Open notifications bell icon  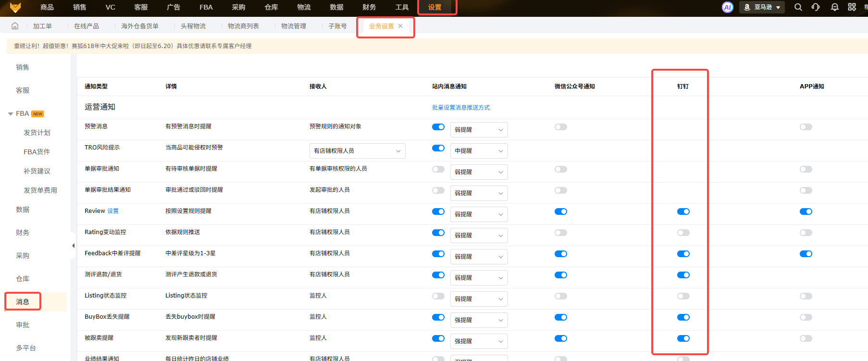pyautogui.click(x=834, y=7)
